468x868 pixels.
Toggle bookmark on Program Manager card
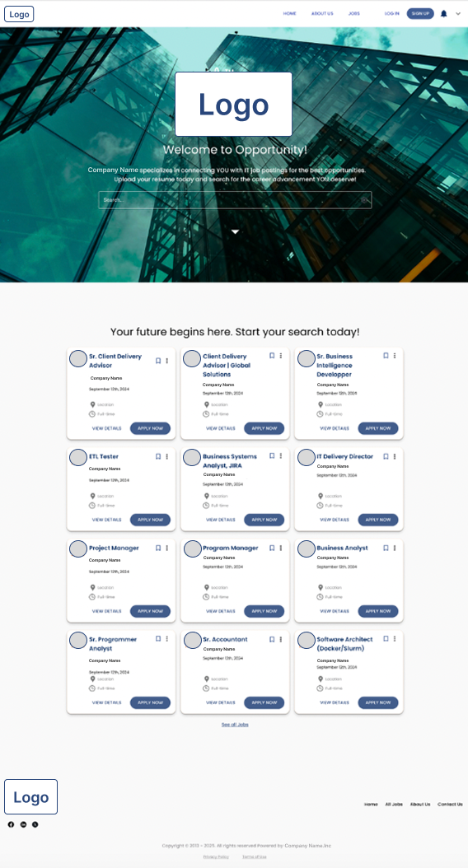tap(272, 548)
